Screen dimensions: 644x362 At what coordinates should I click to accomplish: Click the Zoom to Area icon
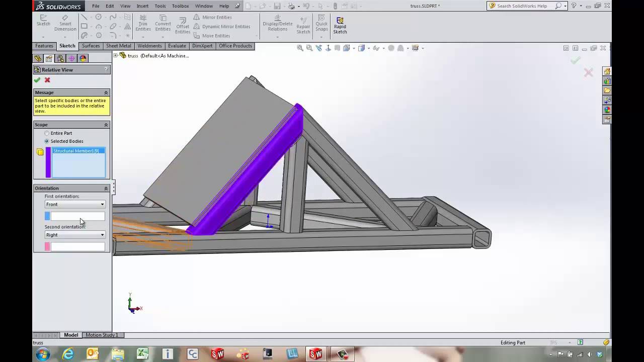click(309, 48)
